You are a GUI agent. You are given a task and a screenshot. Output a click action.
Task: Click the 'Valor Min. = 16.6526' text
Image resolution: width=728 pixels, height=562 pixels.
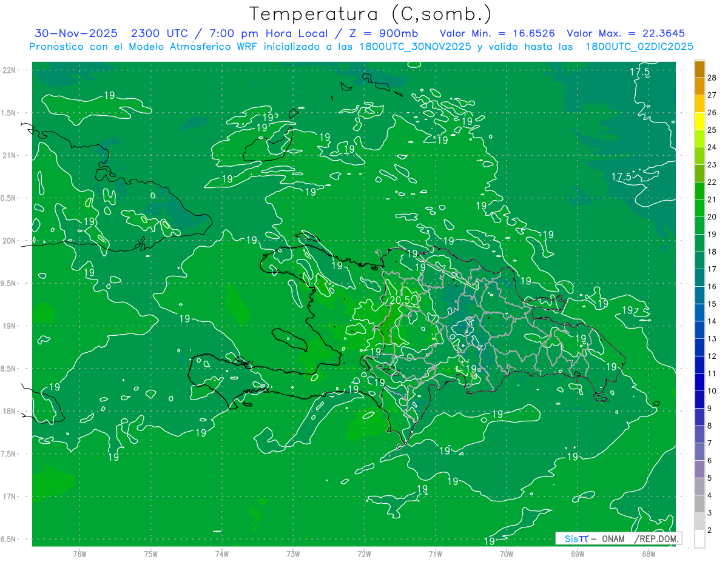point(497,33)
